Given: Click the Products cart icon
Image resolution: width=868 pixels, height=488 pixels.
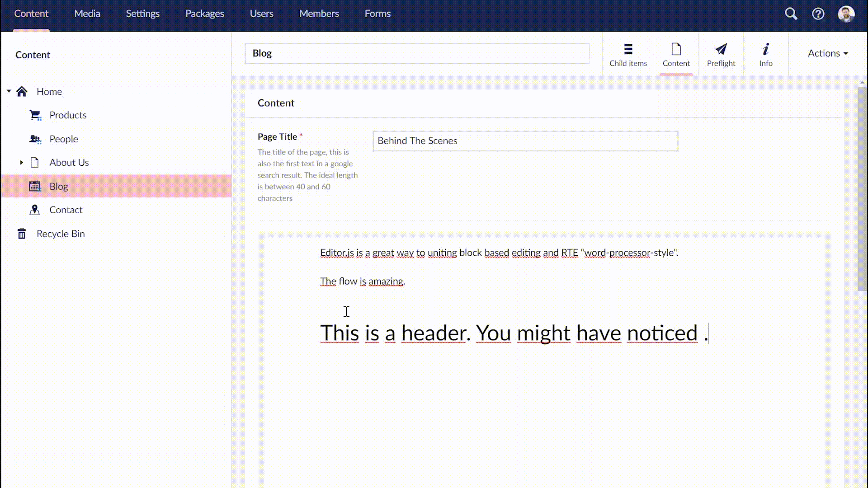Looking at the screenshot, I should pos(35,115).
